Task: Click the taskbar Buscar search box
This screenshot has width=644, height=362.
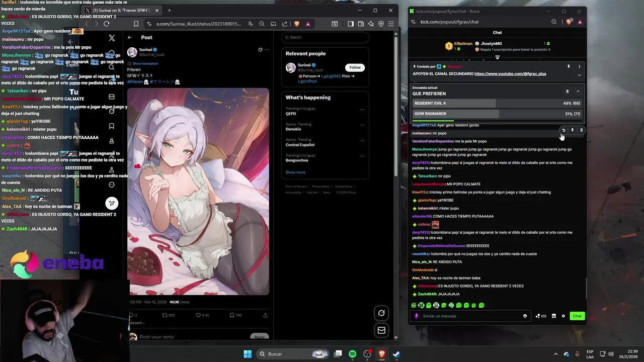Action: [x=293, y=354]
